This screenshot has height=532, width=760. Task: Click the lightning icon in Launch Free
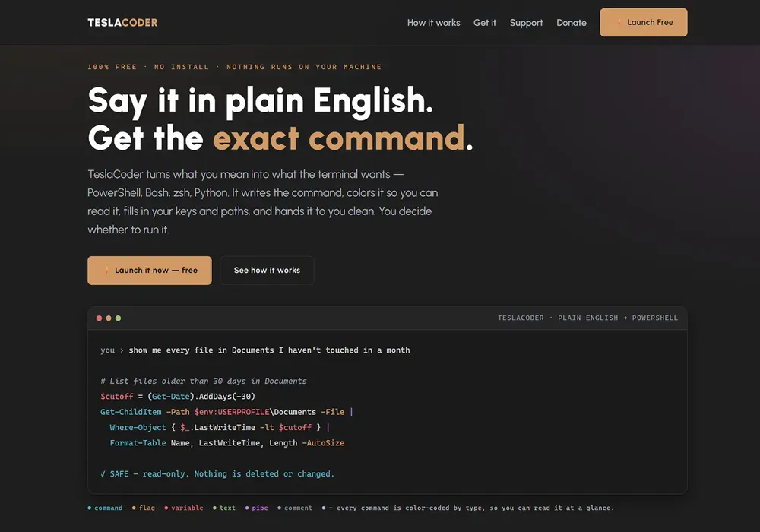pos(619,22)
